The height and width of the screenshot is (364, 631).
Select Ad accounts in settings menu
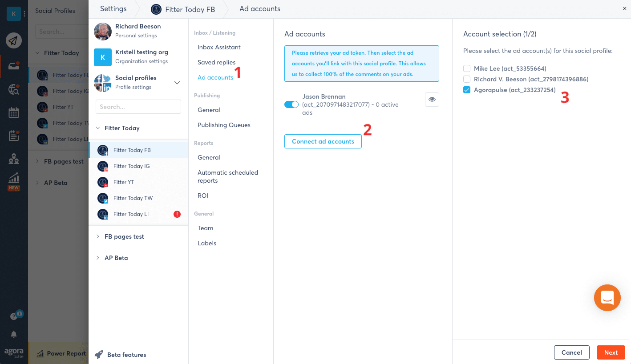pos(215,77)
